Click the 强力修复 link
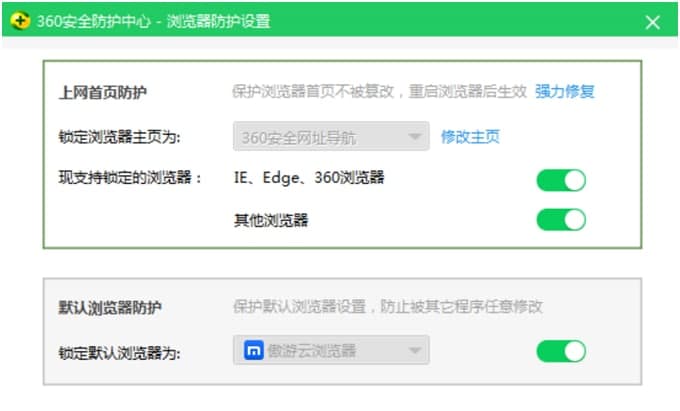680x411 pixels. 565,91
